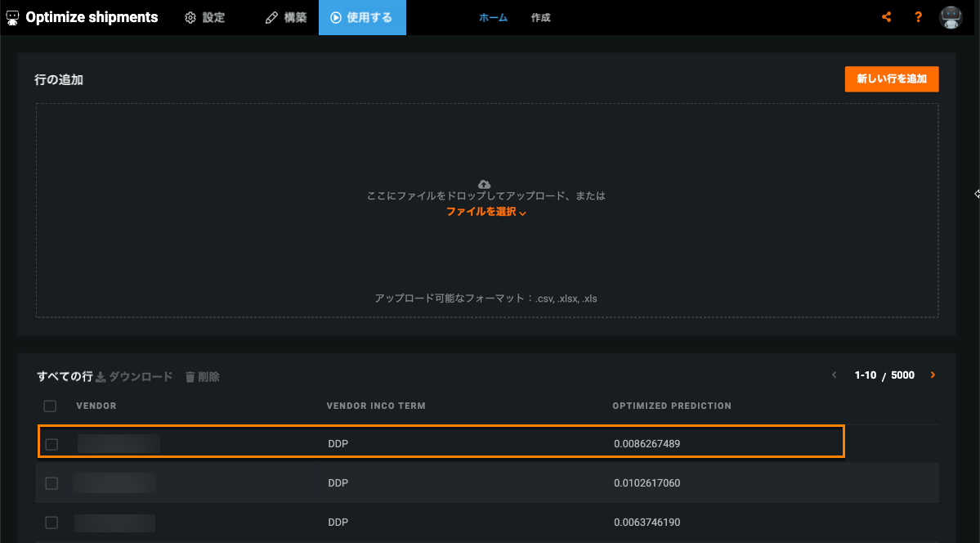Click ダウンロード to download all rows
The width and height of the screenshot is (980, 543).
[x=134, y=377]
